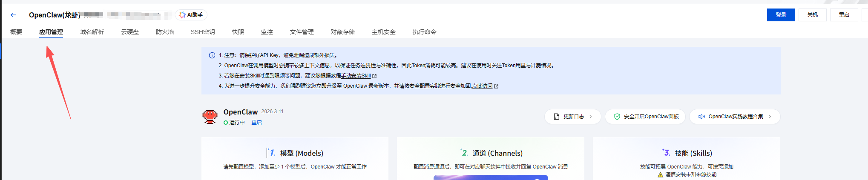Click the shield icon for 安全开启OpenClaw面板

[617, 117]
